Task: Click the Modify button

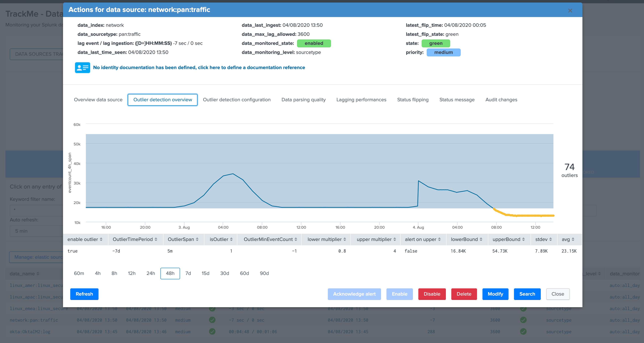Action: coord(495,294)
